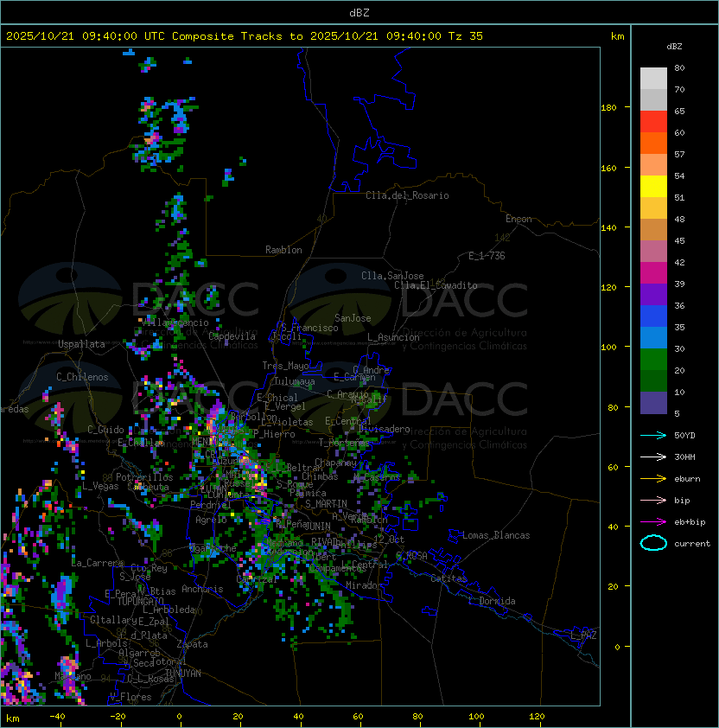
Task: Click the Capdevila label
Action: point(232,336)
